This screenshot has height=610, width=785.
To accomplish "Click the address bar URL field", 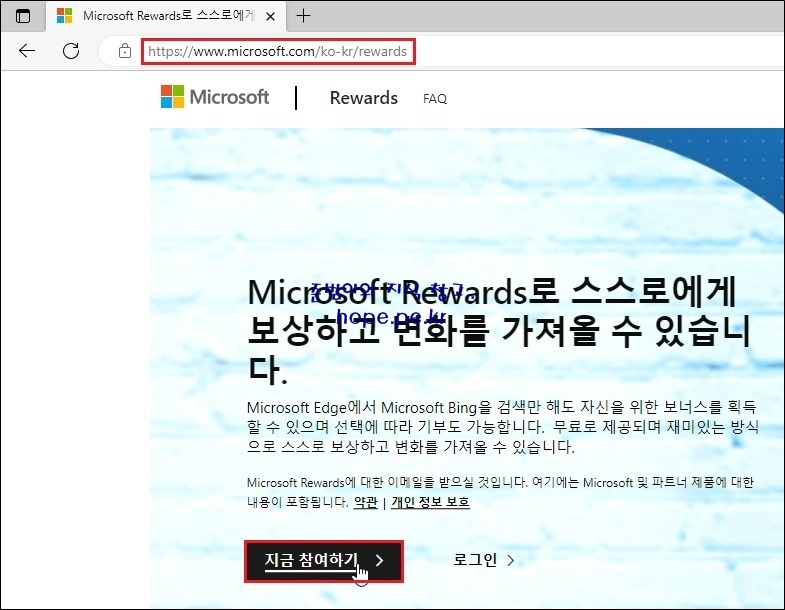I will point(278,52).
